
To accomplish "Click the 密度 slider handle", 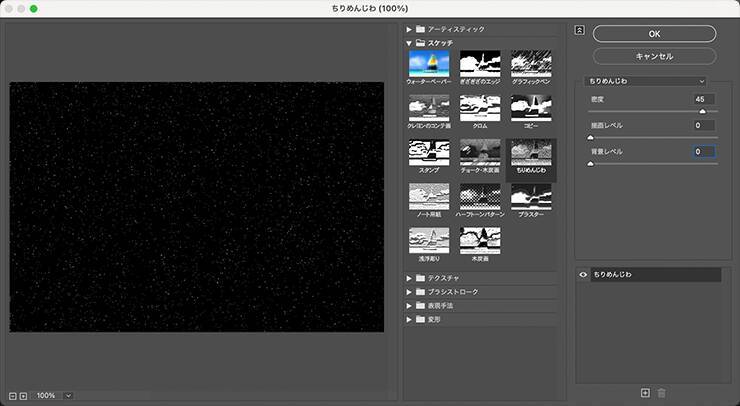I will tap(702, 111).
